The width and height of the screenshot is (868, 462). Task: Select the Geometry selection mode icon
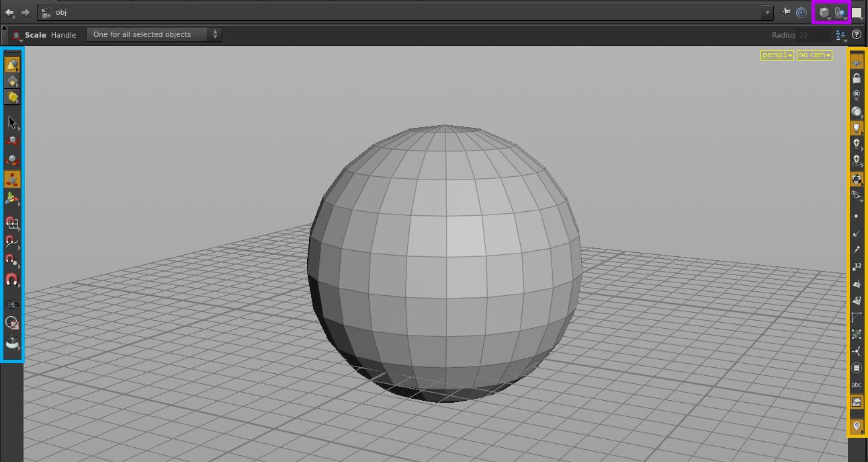[12, 81]
